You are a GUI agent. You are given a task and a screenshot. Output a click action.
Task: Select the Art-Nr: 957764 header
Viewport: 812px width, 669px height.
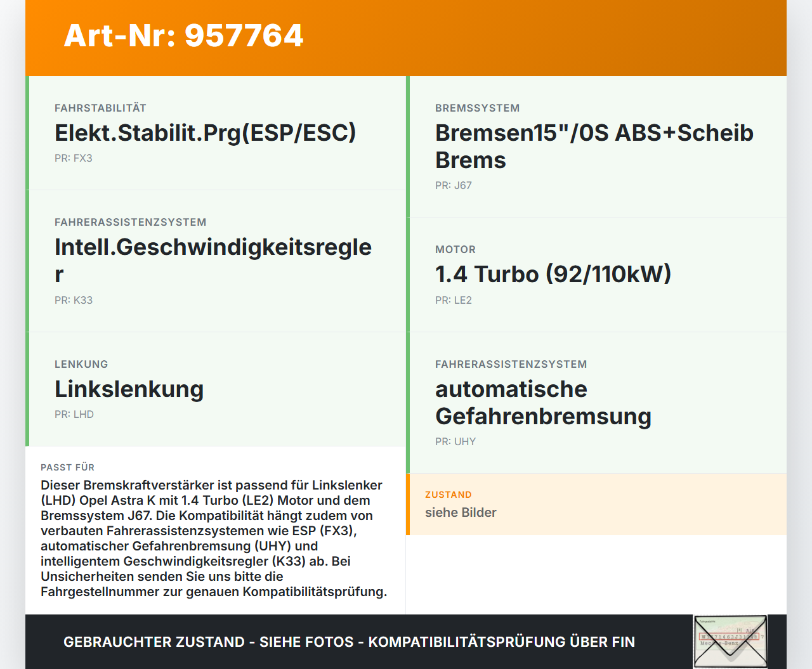(x=183, y=36)
